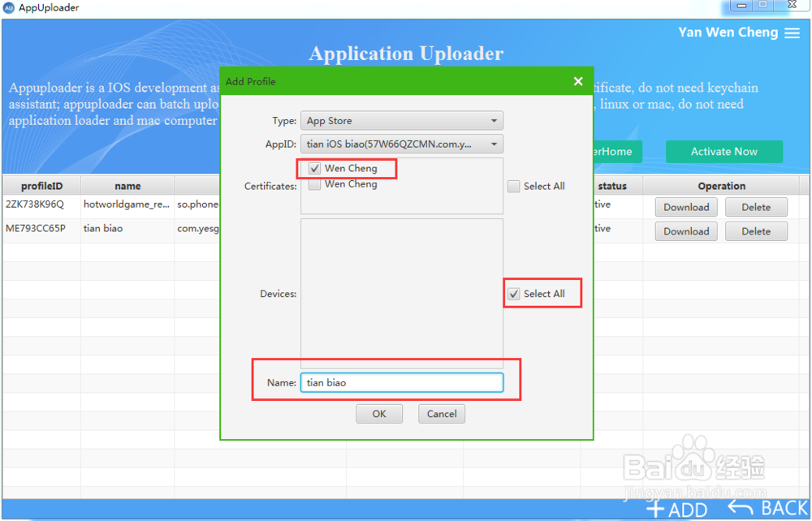This screenshot has width=812, height=521.
Task: Download the tian biao profile
Action: pos(686,231)
